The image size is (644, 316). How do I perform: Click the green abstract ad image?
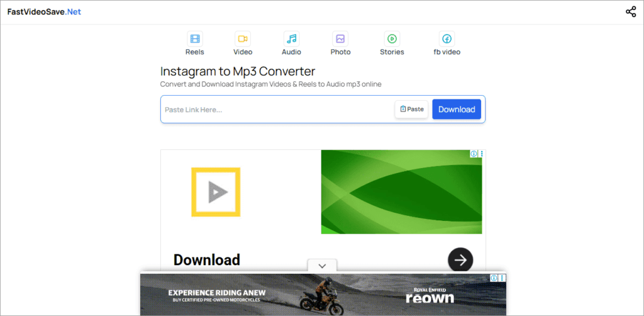(x=401, y=192)
